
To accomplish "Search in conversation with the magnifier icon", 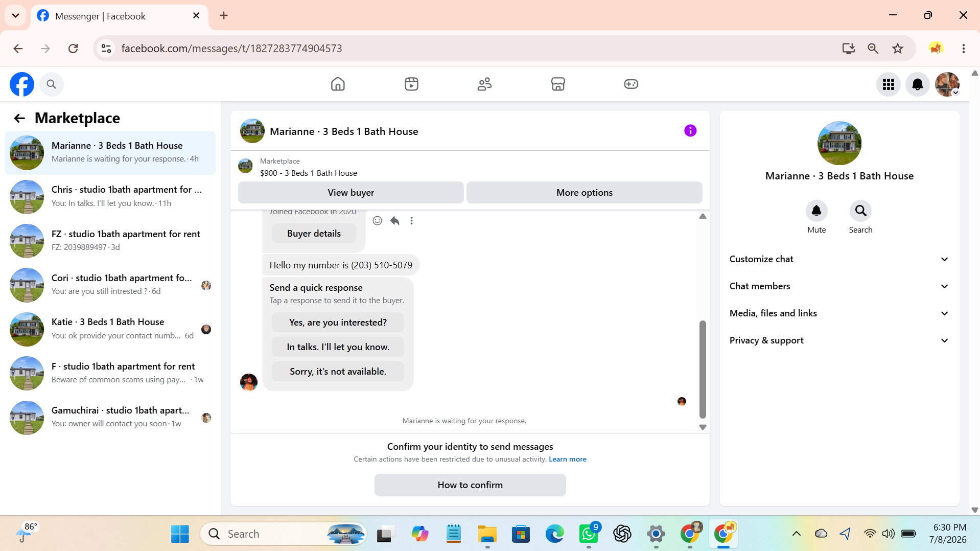I will point(860,211).
